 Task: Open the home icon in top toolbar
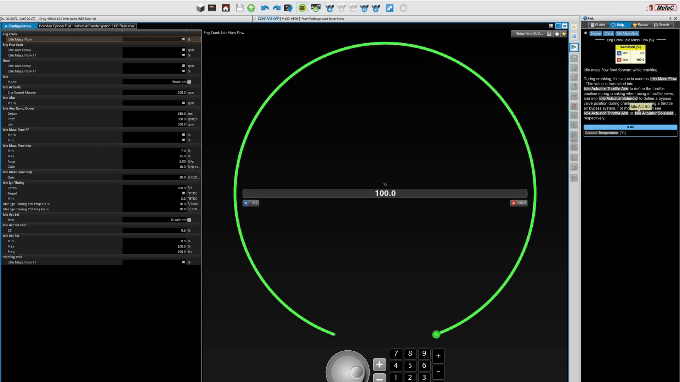(x=226, y=8)
